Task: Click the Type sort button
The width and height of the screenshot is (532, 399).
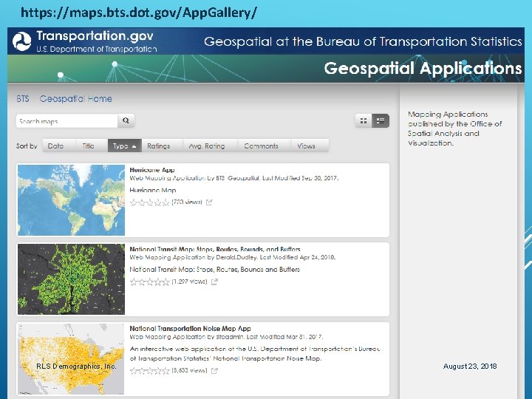Action: tap(125, 146)
